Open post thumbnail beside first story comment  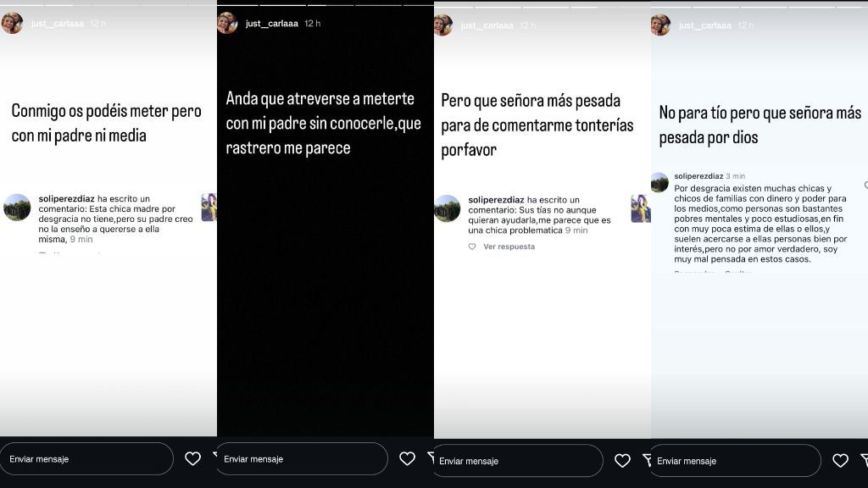tap(209, 208)
